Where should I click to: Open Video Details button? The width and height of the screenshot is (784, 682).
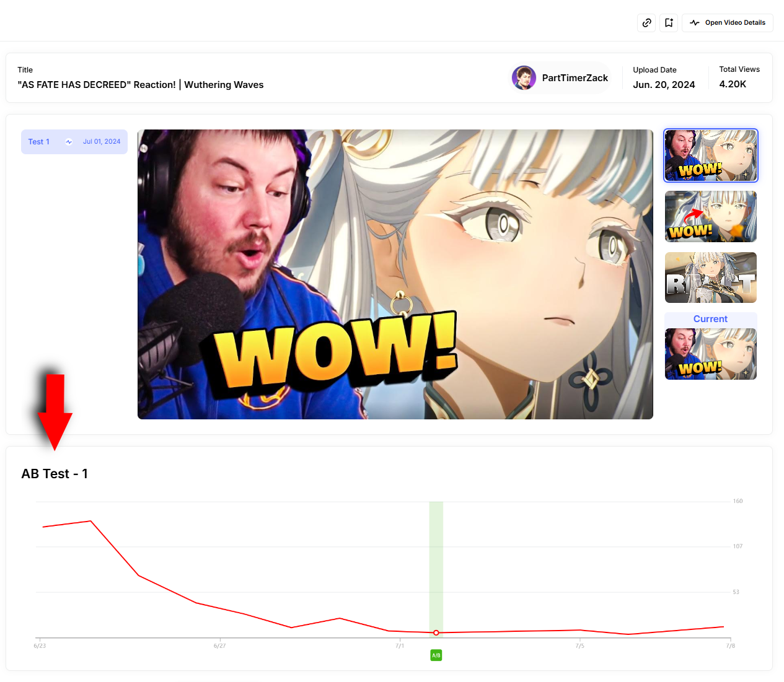[728, 23]
